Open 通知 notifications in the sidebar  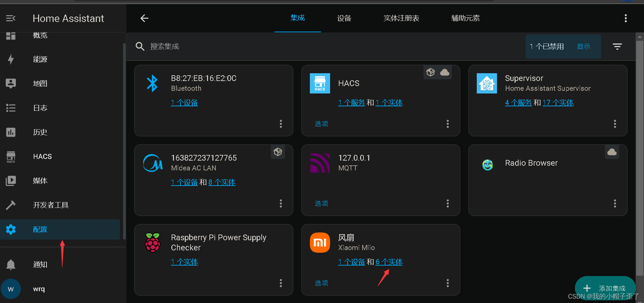click(x=60, y=265)
